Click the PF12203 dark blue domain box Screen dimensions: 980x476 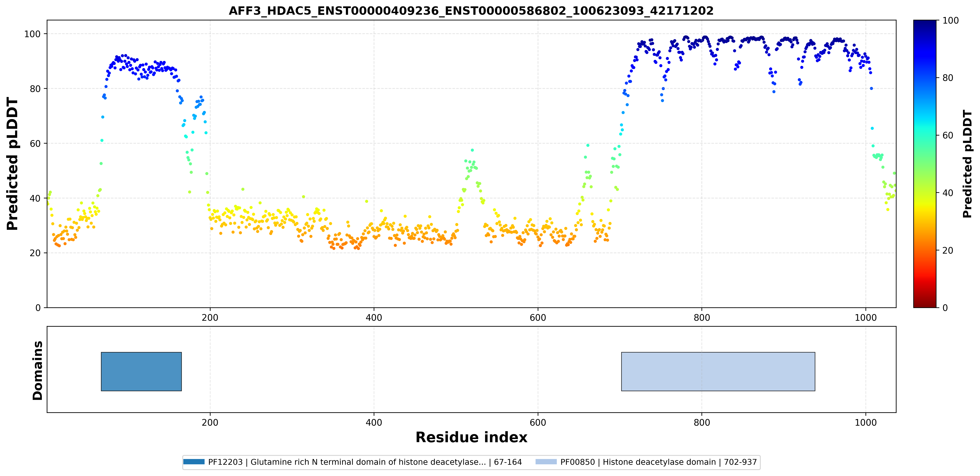tap(141, 371)
